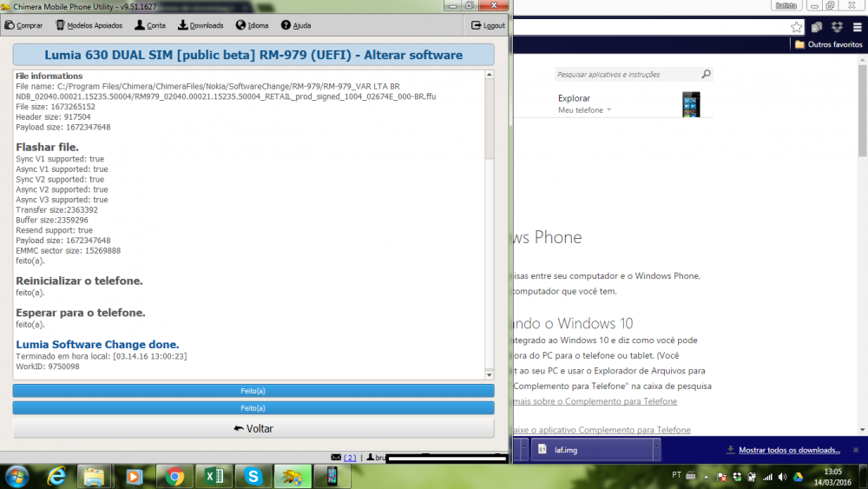Click the Lumia Software Change done heading

coord(97,345)
